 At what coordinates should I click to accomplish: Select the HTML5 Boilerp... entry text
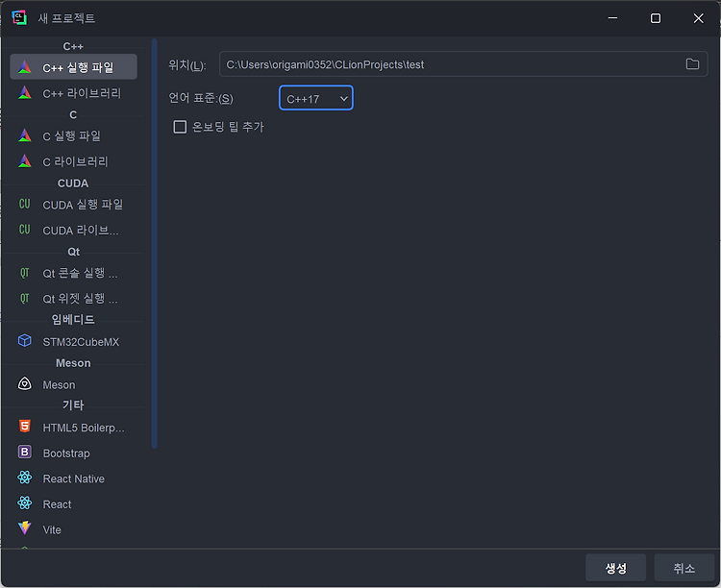tap(84, 428)
